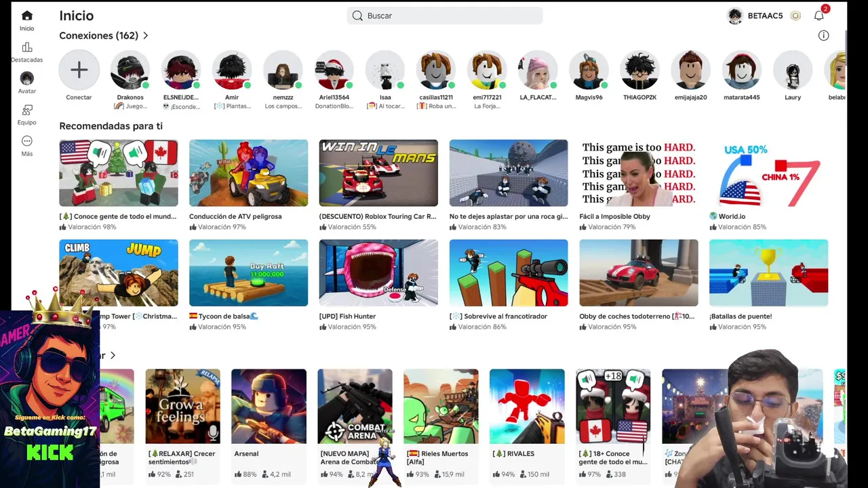Click '¡Batallas de puente!' title
The width and height of the screenshot is (868, 488).
click(x=741, y=316)
